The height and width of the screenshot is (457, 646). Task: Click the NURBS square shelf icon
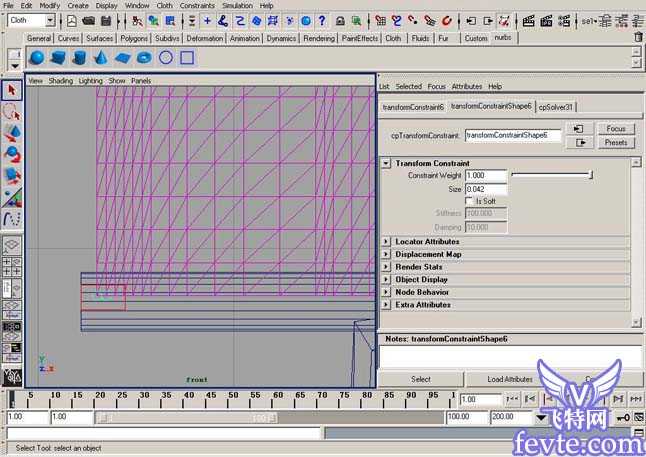pyautogui.click(x=187, y=58)
